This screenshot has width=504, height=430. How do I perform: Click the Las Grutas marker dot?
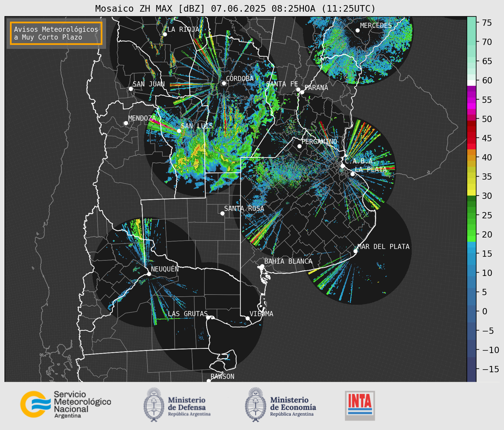click(x=208, y=318)
